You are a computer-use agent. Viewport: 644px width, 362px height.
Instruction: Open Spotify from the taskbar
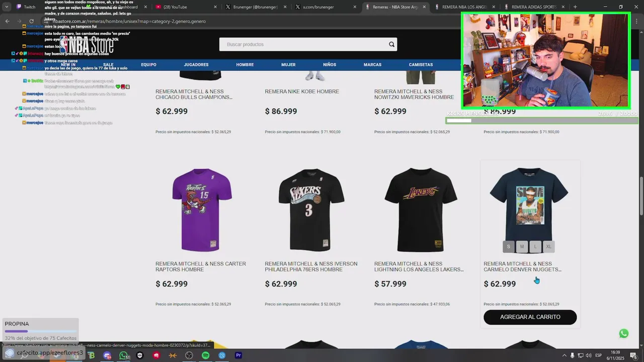point(205,355)
